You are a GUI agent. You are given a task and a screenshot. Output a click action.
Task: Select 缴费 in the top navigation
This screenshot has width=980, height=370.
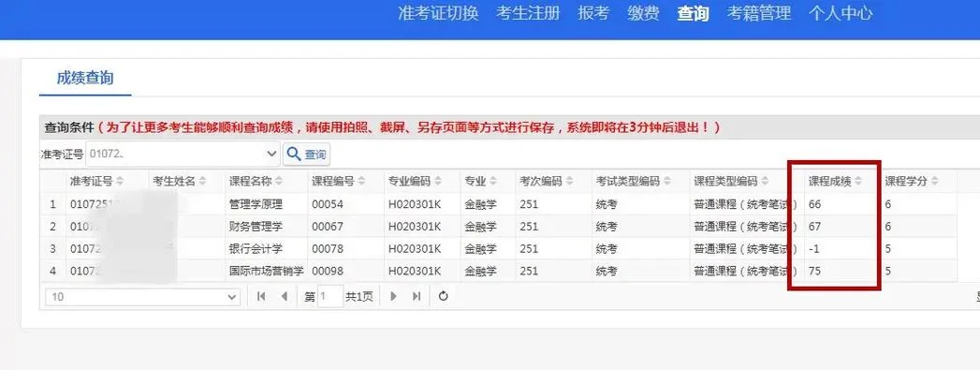point(643,13)
